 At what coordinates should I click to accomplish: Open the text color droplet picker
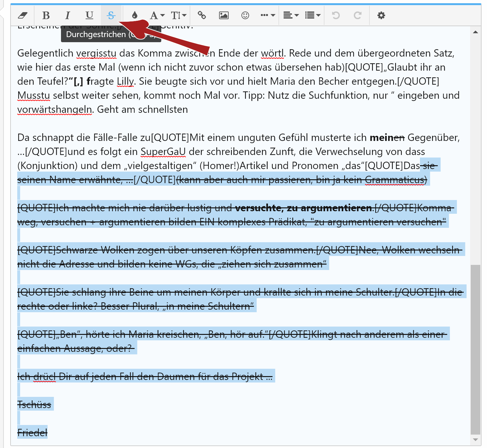click(134, 15)
